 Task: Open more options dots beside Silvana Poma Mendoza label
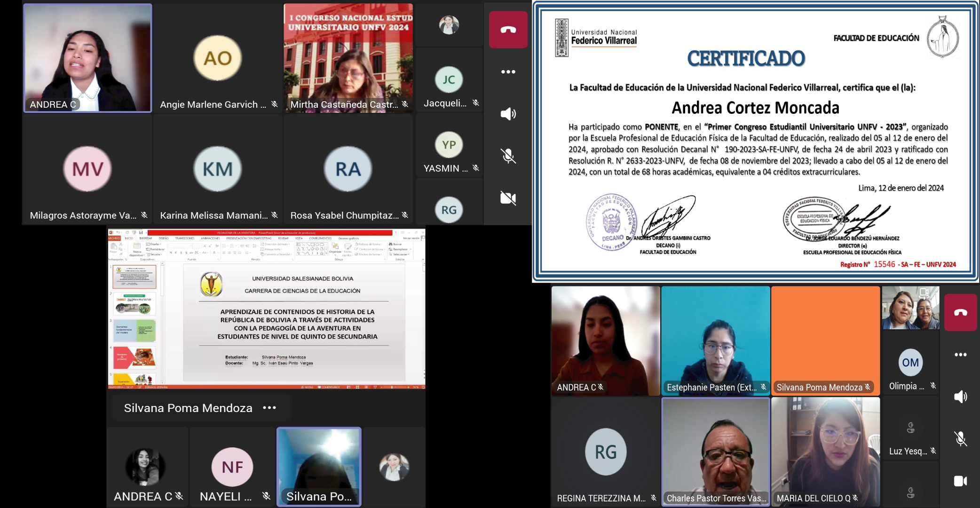click(x=269, y=408)
